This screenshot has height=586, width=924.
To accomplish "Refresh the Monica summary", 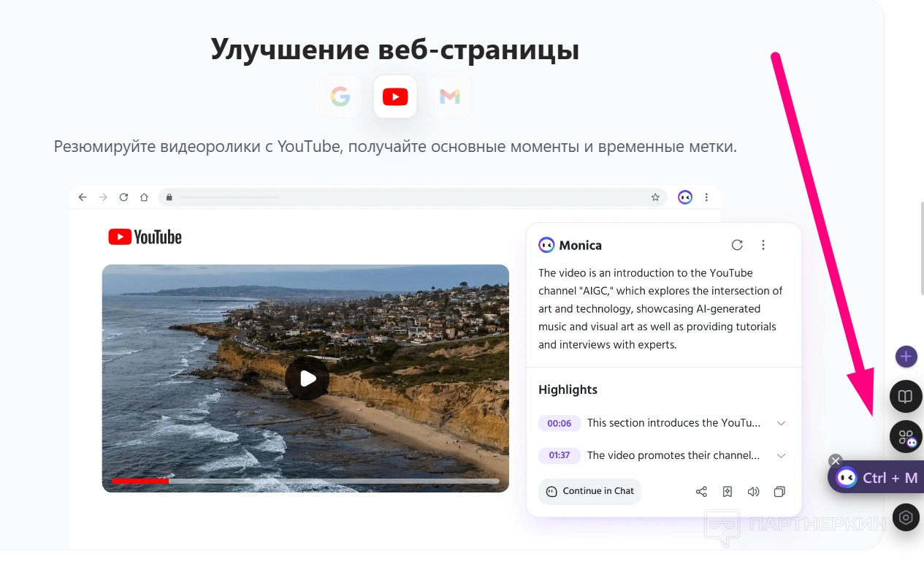I will pyautogui.click(x=737, y=245).
